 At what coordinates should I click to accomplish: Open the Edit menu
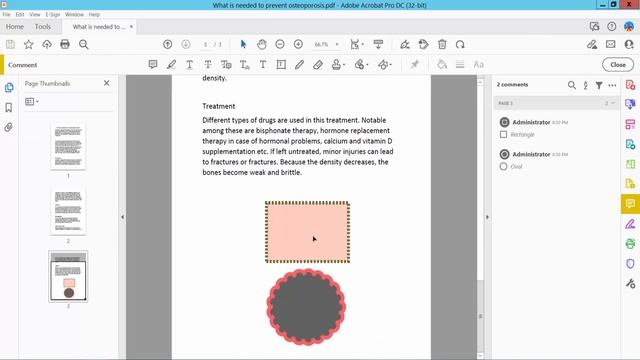pos(20,14)
